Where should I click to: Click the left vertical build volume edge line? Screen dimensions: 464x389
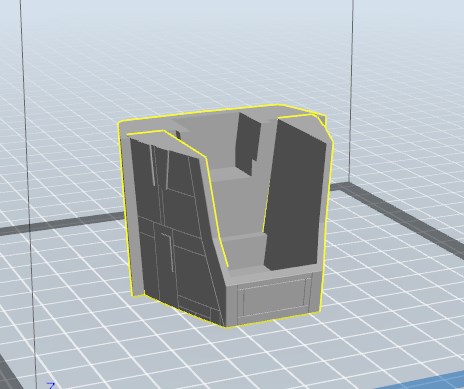(28, 187)
